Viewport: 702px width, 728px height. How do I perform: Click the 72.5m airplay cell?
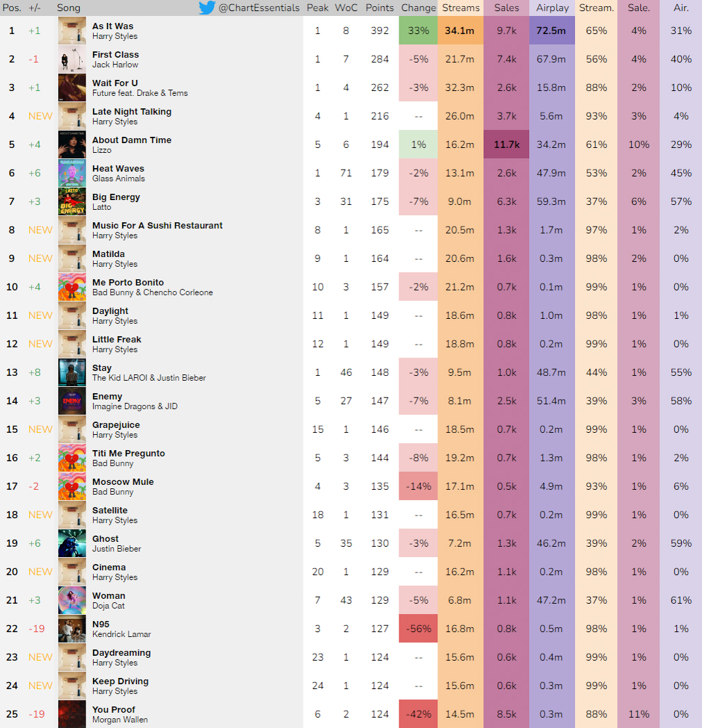click(x=552, y=31)
